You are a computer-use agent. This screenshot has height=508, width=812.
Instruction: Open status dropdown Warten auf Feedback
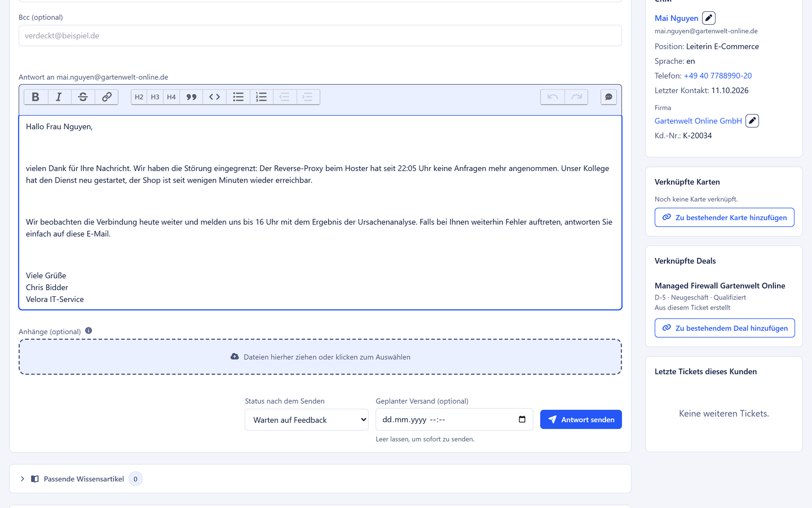(307, 420)
